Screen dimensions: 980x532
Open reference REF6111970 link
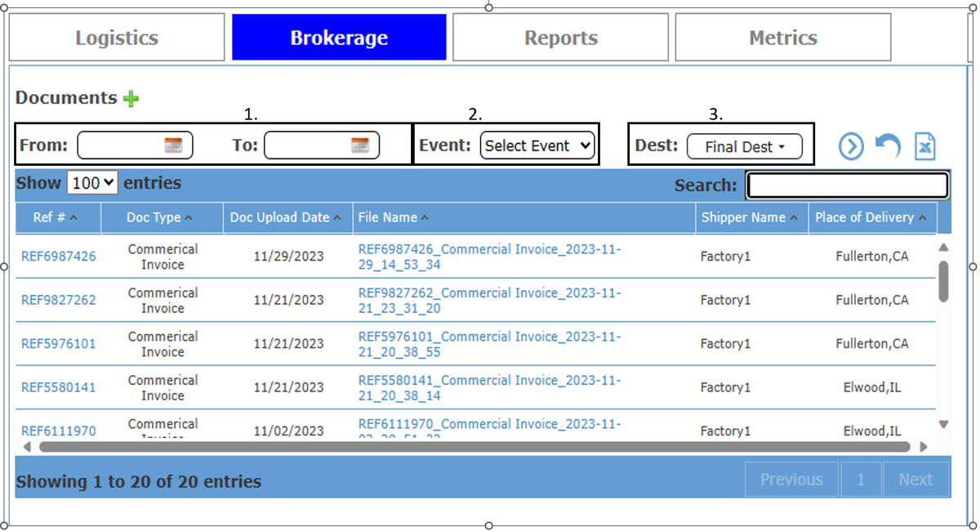point(58,431)
